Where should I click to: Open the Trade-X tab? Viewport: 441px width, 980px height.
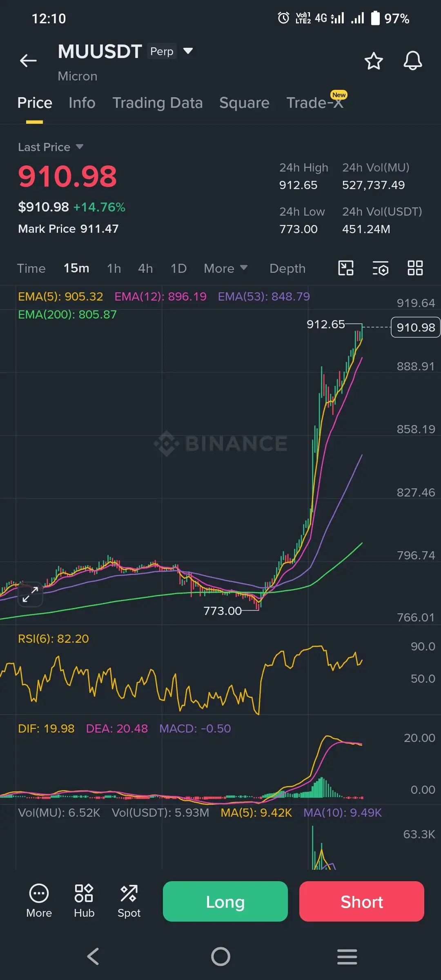click(315, 103)
